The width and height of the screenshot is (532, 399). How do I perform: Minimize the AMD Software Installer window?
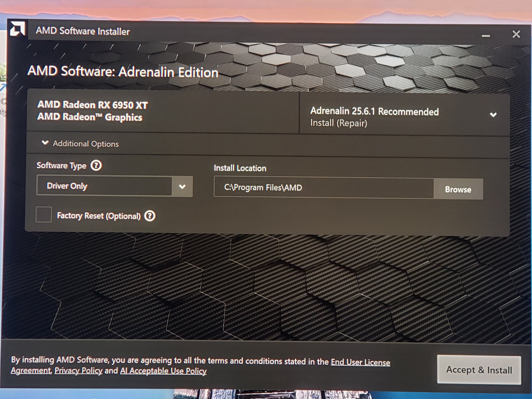(486, 36)
